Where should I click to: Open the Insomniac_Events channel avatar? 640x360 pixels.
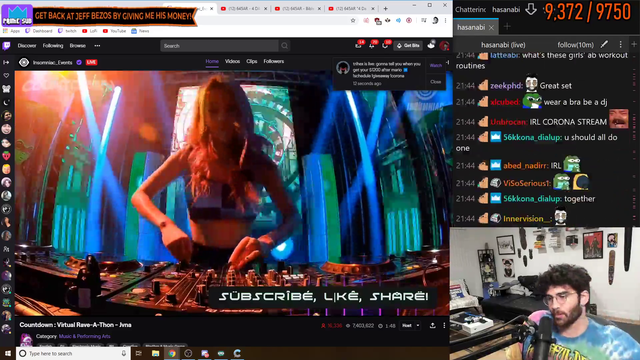coord(24,62)
